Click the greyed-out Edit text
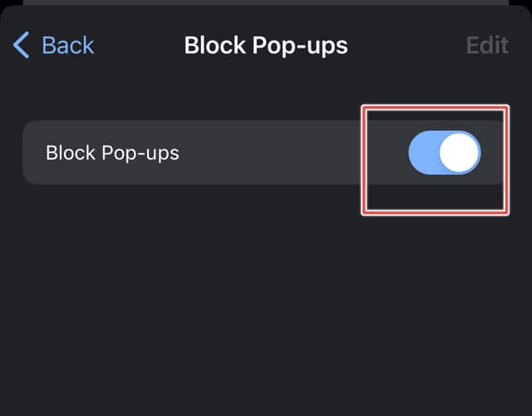This screenshot has height=416, width=532. click(487, 45)
